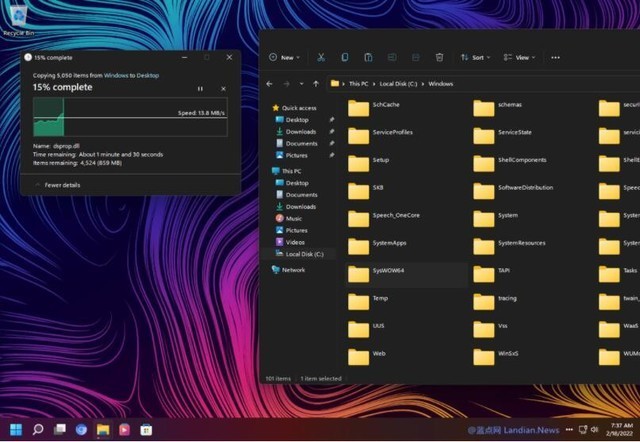Image resolution: width=640 pixels, height=442 pixels.
Task: Click the Windows source link in copy dialog
Action: 117,75
